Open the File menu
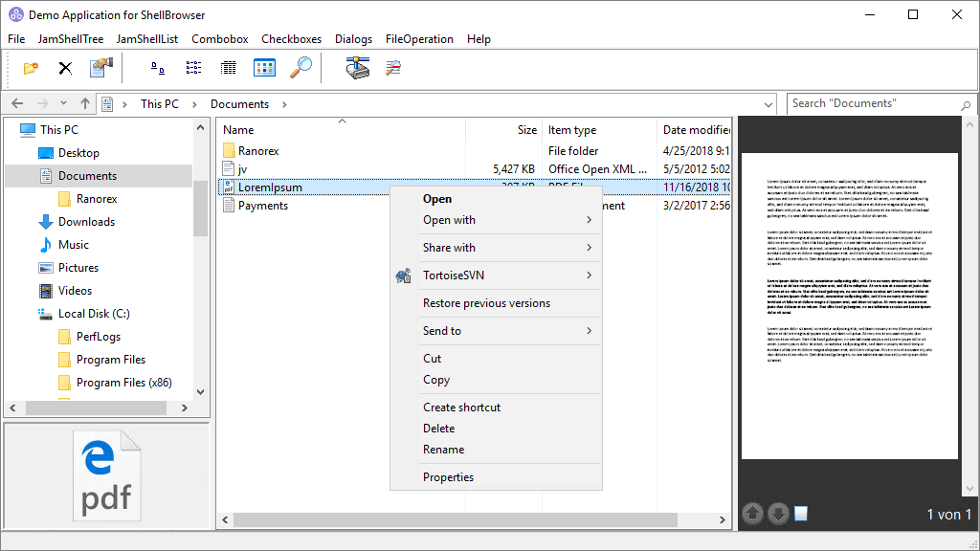Screen dimensions: 980x551 pos(16,38)
